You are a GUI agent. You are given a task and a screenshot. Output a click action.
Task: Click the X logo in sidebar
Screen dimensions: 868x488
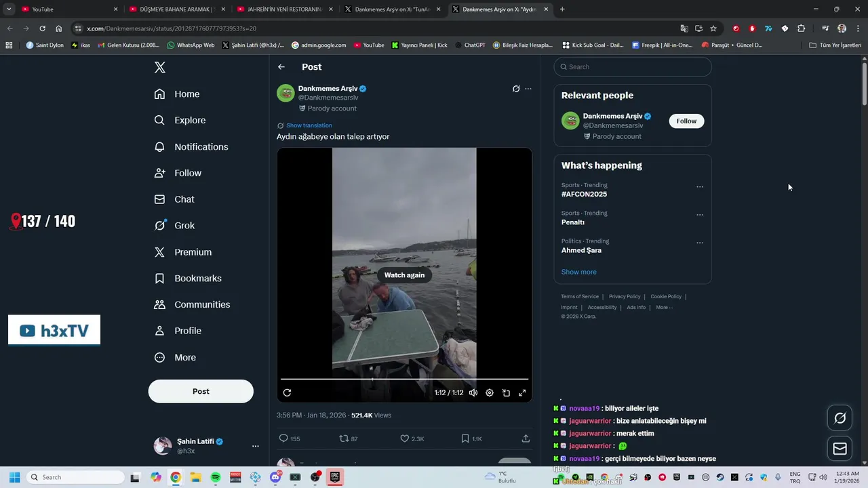click(159, 67)
